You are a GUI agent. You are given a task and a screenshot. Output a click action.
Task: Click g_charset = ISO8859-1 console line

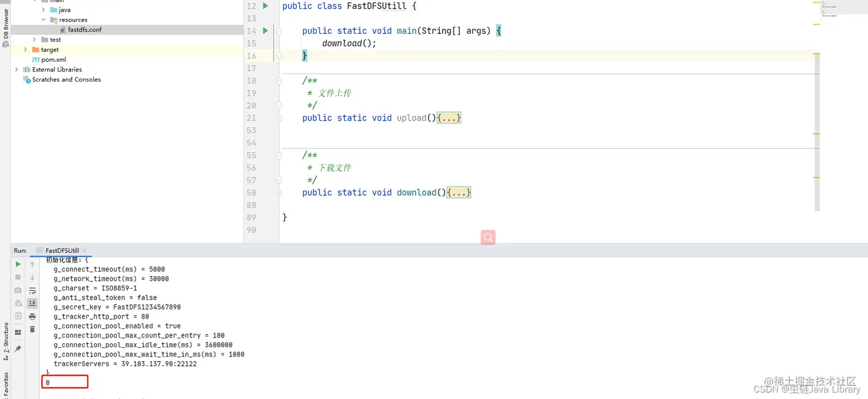point(95,288)
